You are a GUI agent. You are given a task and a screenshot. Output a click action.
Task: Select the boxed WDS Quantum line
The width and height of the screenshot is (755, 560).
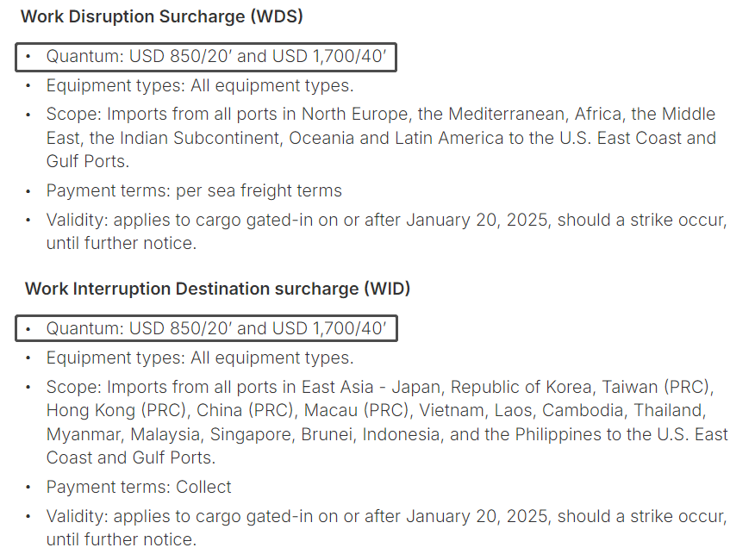[x=206, y=57]
